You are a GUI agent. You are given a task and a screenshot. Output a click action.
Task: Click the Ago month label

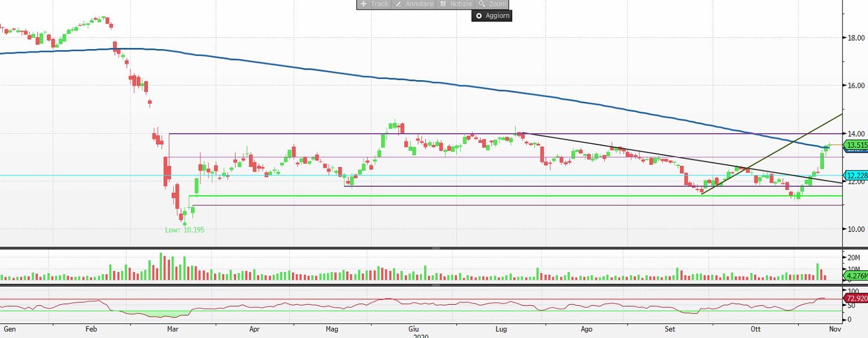coord(587,328)
